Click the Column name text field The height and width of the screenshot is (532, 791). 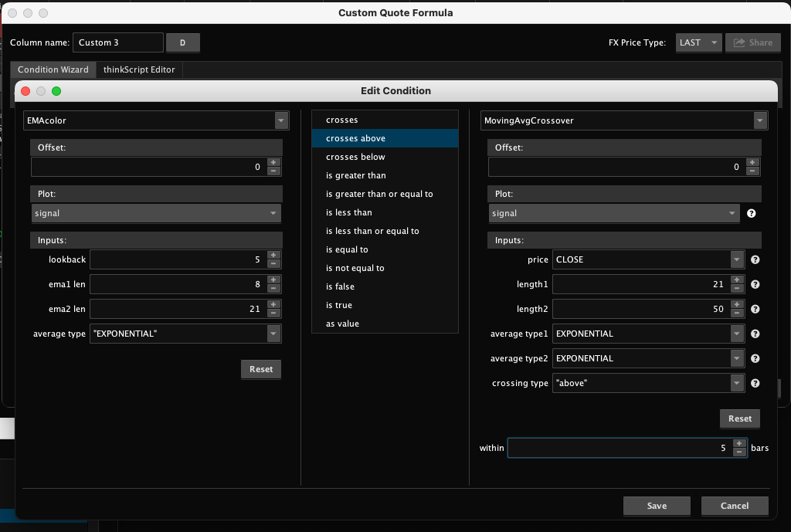click(117, 43)
